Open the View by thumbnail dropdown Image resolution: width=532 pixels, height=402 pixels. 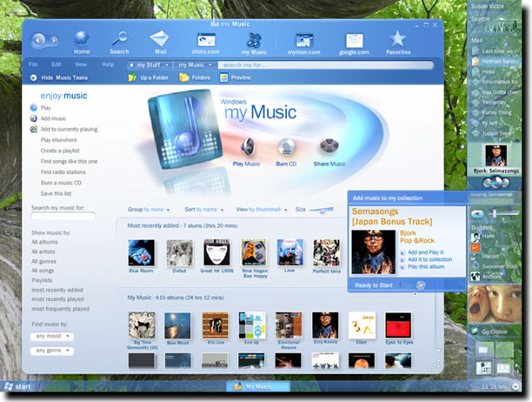coord(262,210)
